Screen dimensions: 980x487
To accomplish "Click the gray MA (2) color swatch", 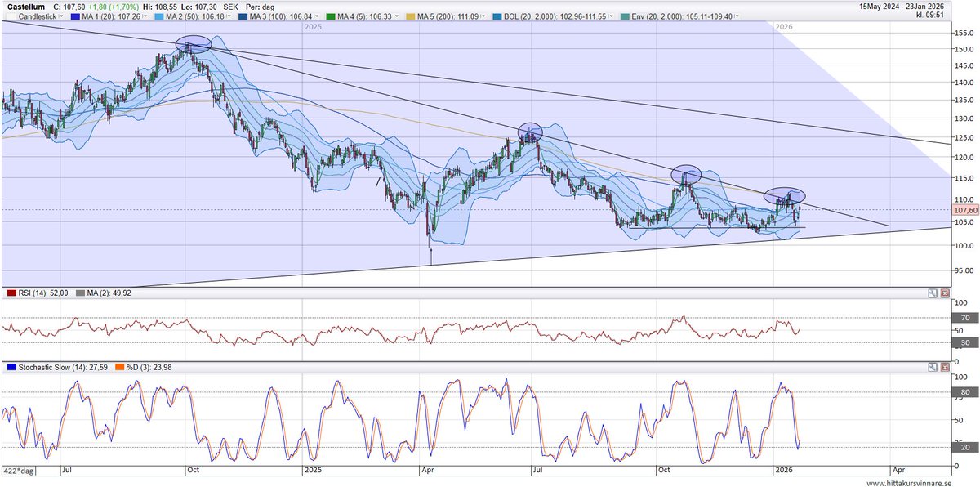I will coord(81,293).
